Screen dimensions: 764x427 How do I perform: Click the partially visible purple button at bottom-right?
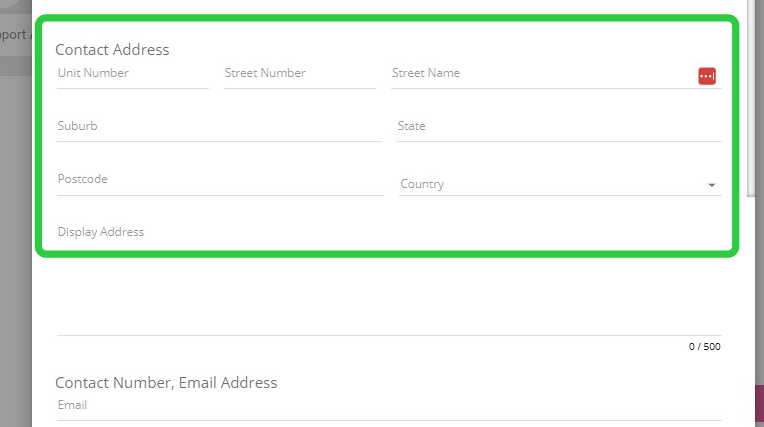[757, 405]
